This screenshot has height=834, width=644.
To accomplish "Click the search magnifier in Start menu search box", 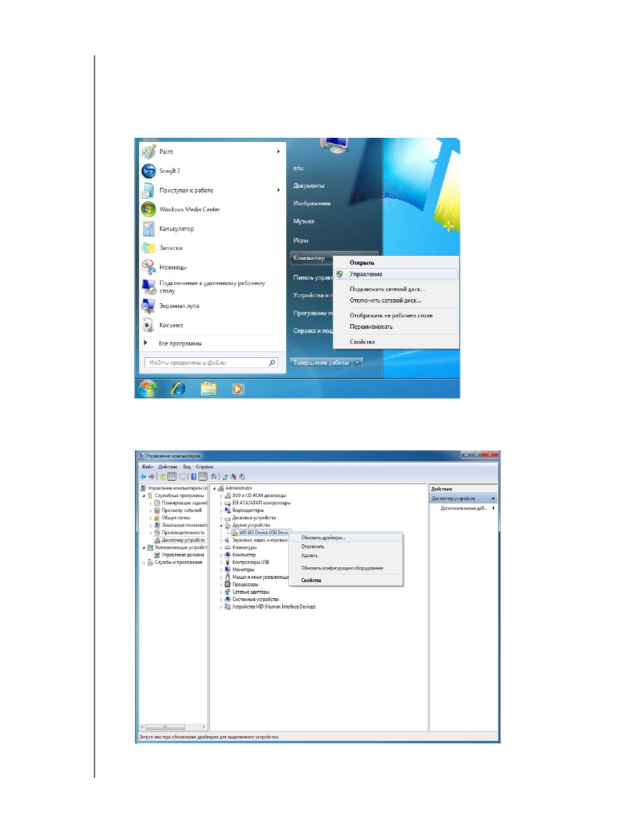I will tap(272, 363).
